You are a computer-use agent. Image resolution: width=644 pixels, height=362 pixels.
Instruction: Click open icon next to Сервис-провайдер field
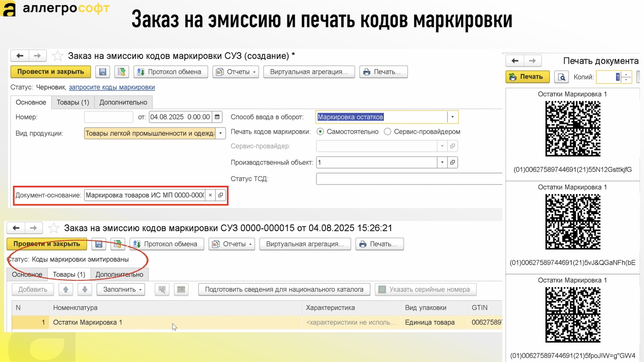[x=452, y=146]
